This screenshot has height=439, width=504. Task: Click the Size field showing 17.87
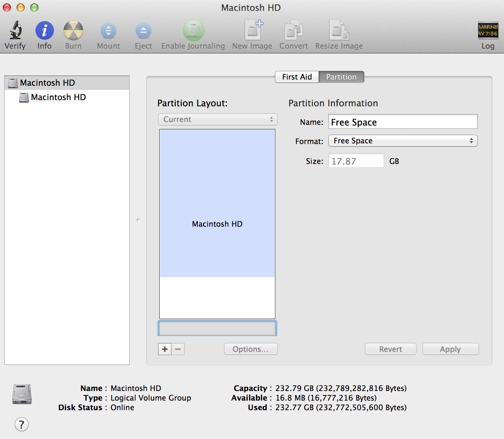click(x=356, y=161)
